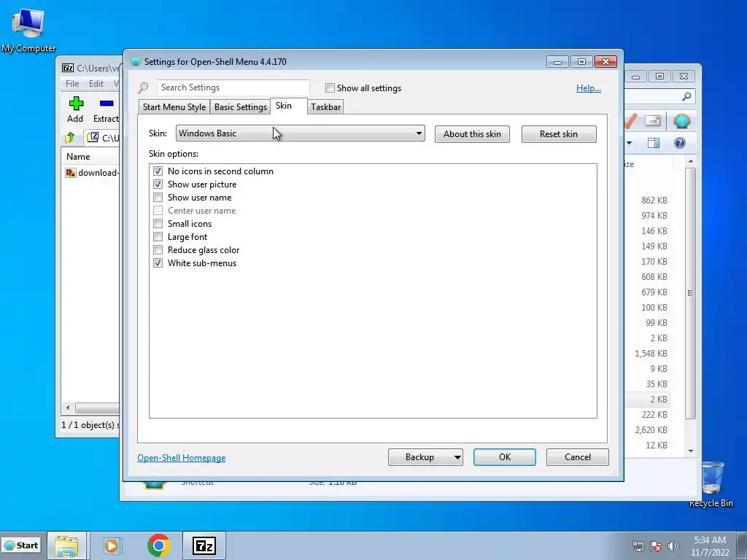
Task: Click the 7-Zip Add green plus icon
Action: pyautogui.click(x=76, y=104)
